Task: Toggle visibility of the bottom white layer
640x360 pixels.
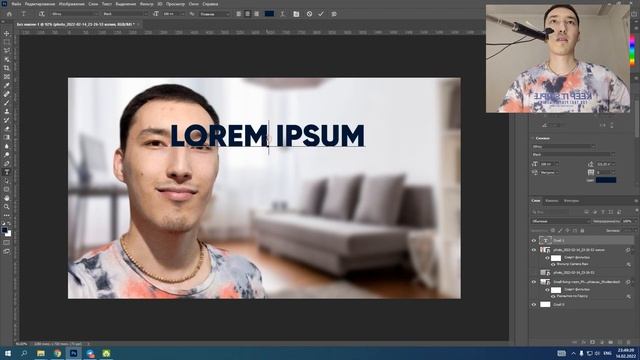Action: tap(533, 304)
